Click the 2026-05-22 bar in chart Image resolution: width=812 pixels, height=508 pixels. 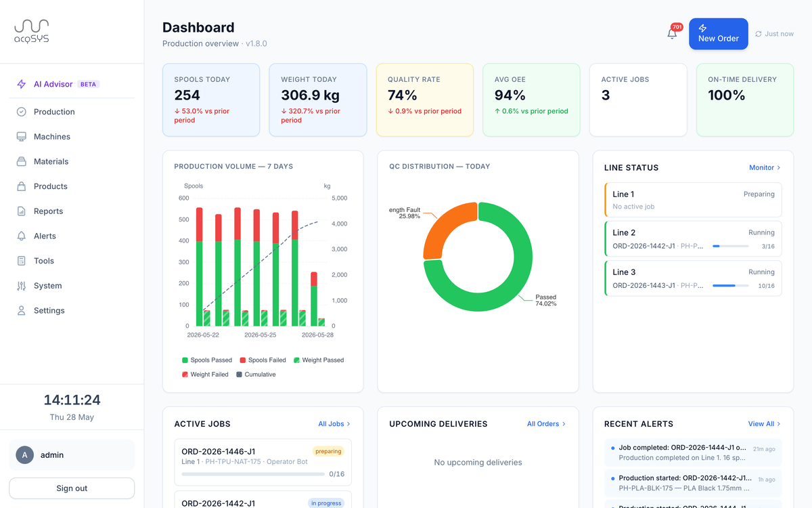click(x=200, y=267)
